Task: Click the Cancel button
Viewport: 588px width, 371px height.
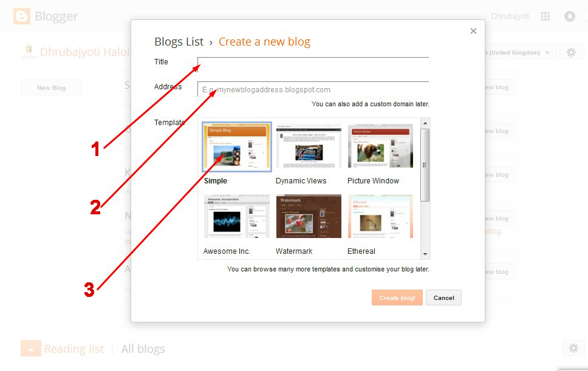Action: 443,298
